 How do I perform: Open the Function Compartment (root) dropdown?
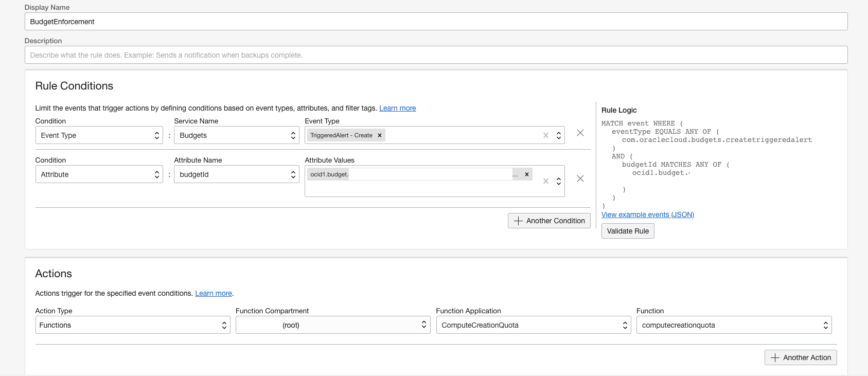pos(333,325)
